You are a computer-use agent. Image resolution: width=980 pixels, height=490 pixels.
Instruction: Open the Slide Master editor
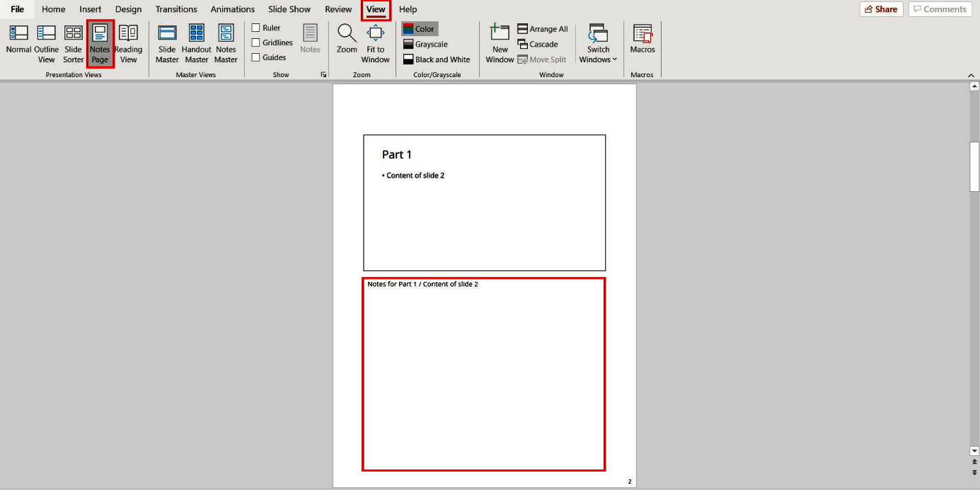(x=167, y=41)
